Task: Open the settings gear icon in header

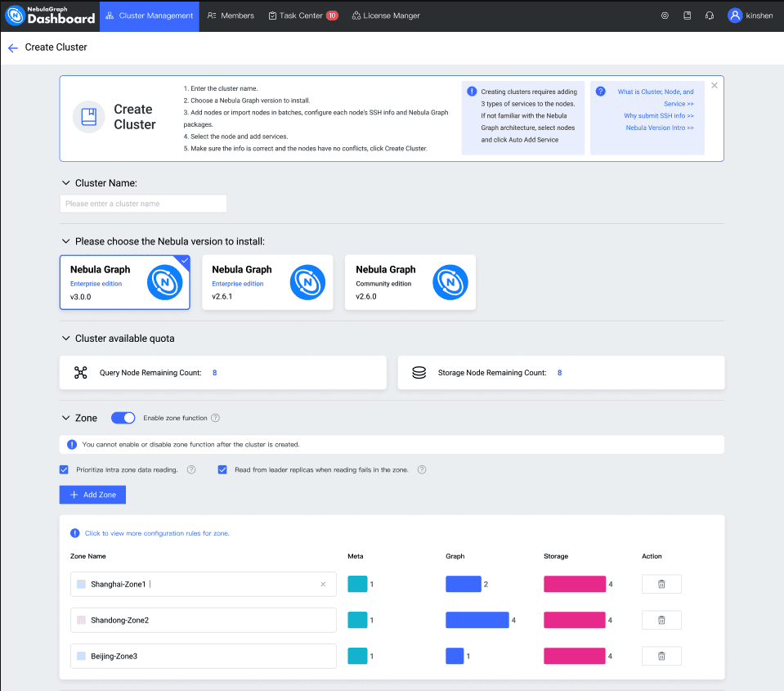Action: 665,16
